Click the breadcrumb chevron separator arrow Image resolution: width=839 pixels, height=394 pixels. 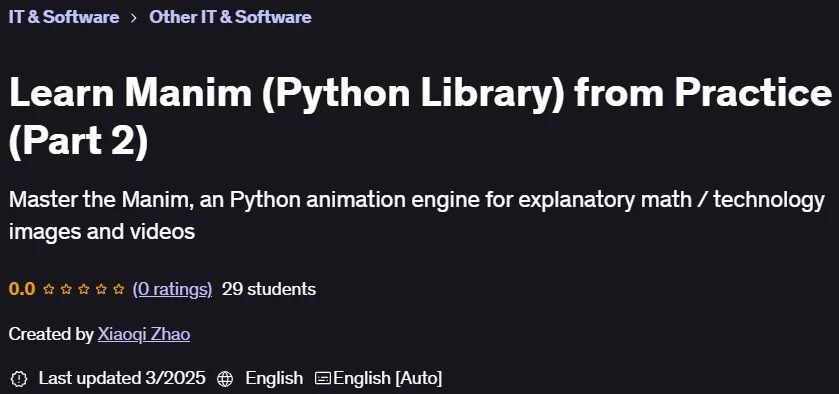(x=134, y=18)
